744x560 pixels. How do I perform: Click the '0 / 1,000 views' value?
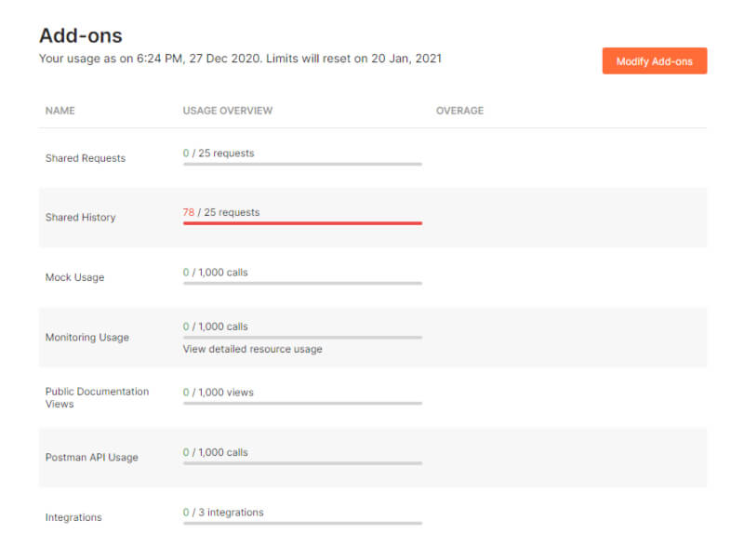point(218,393)
